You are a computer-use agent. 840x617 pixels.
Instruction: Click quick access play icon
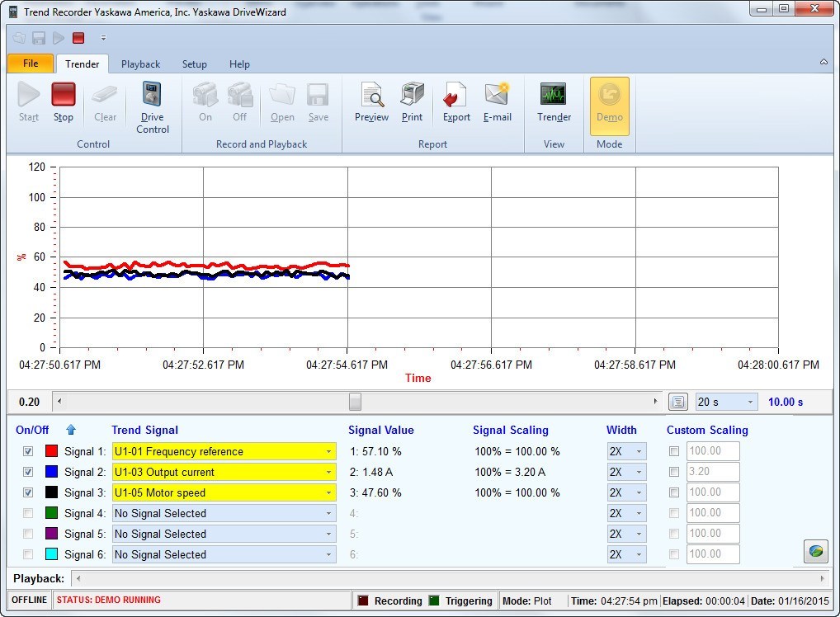point(59,38)
